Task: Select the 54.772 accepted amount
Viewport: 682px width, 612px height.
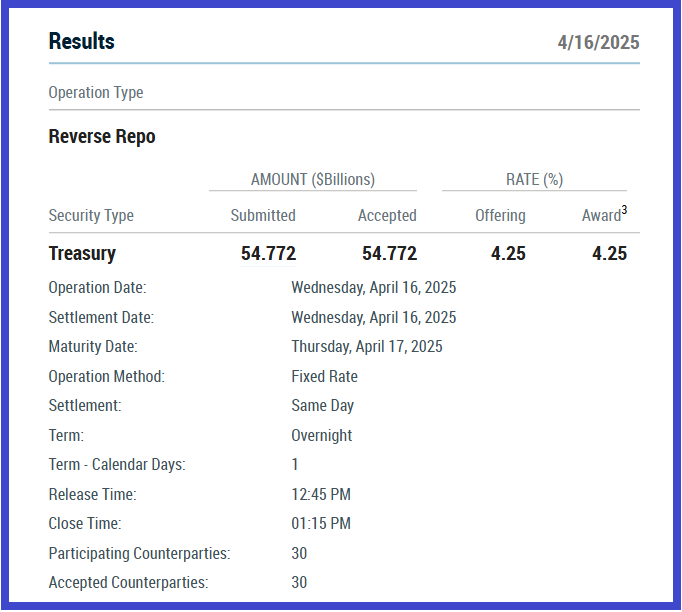Action: [x=389, y=254]
